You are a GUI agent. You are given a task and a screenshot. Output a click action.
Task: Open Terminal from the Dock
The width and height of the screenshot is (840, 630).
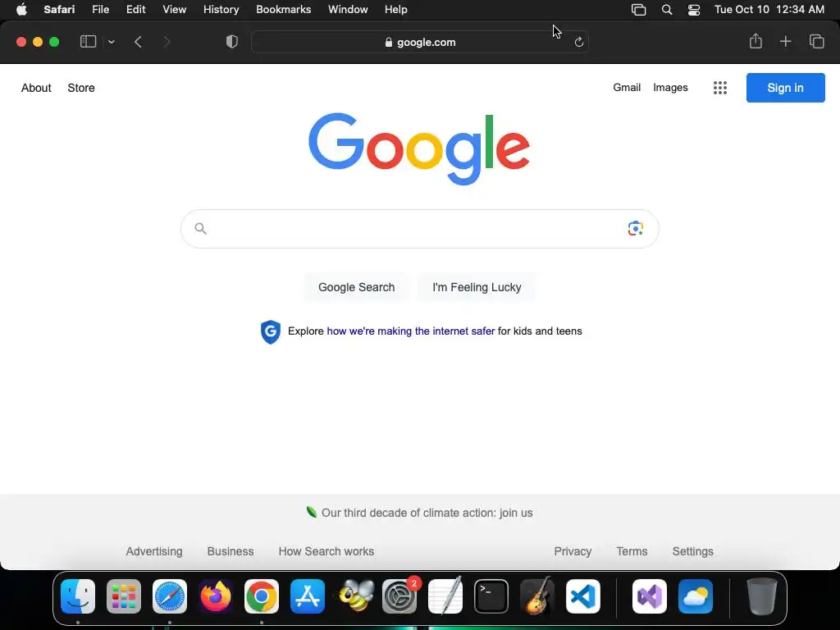pyautogui.click(x=491, y=596)
